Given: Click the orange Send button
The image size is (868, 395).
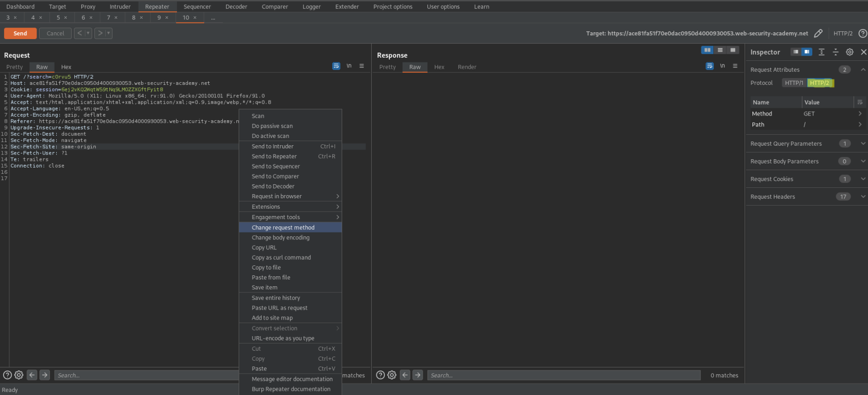Looking at the screenshot, I should [x=20, y=33].
